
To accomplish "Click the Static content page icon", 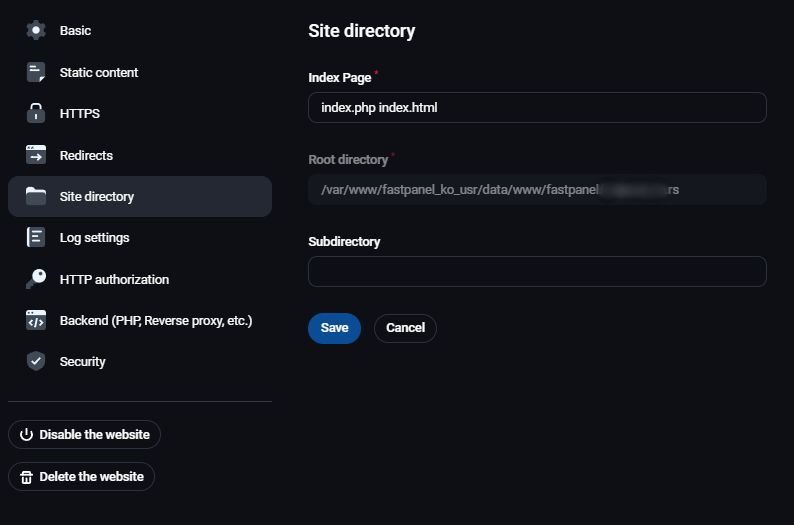I will click(x=36, y=72).
